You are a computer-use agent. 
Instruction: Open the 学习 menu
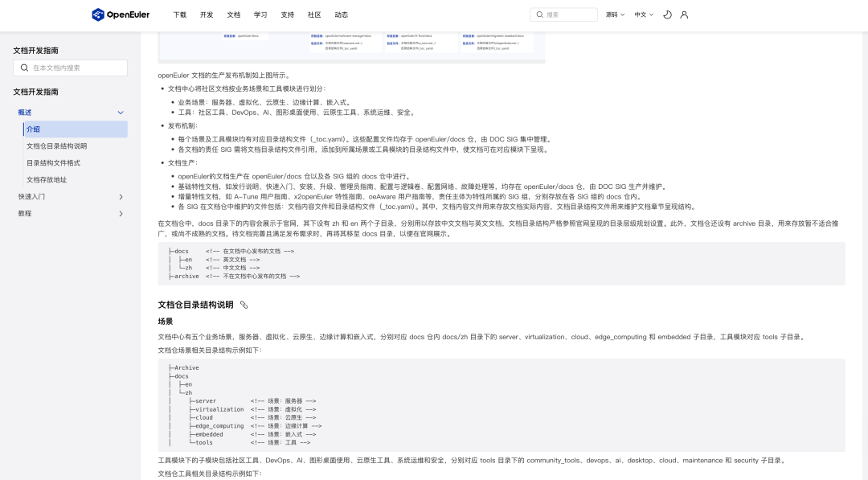click(x=260, y=15)
